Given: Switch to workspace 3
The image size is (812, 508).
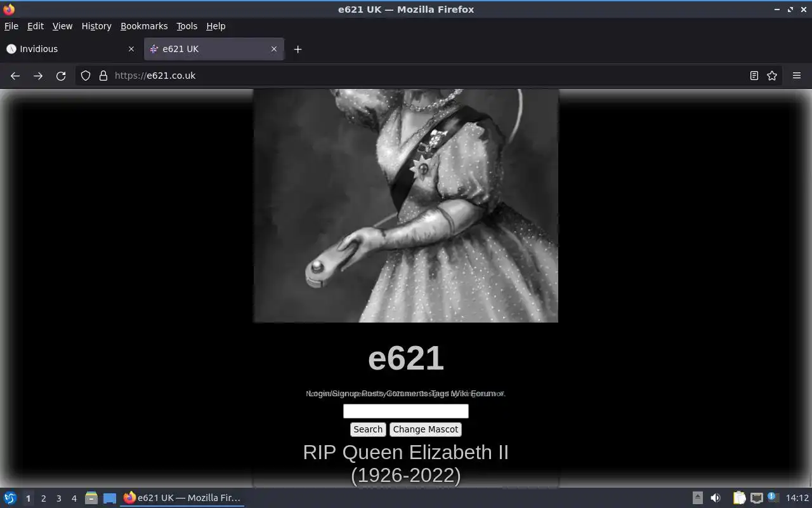Looking at the screenshot, I should tap(58, 498).
